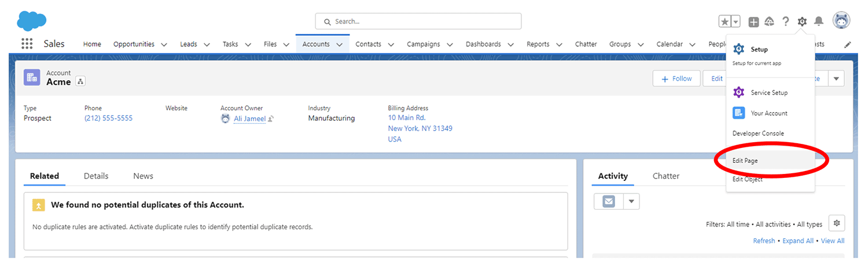This screenshot has width=868, height=264.
Task: Open the email action dropdown arrow
Action: click(631, 202)
